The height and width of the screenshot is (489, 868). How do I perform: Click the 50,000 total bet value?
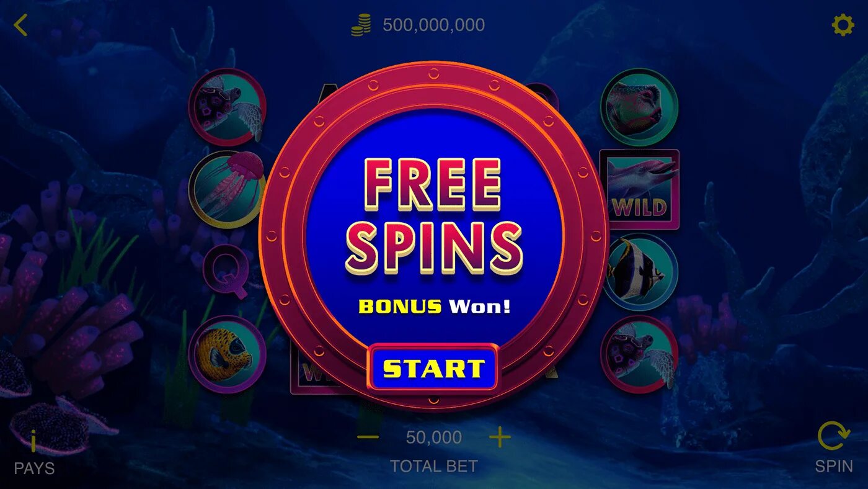coord(433,437)
